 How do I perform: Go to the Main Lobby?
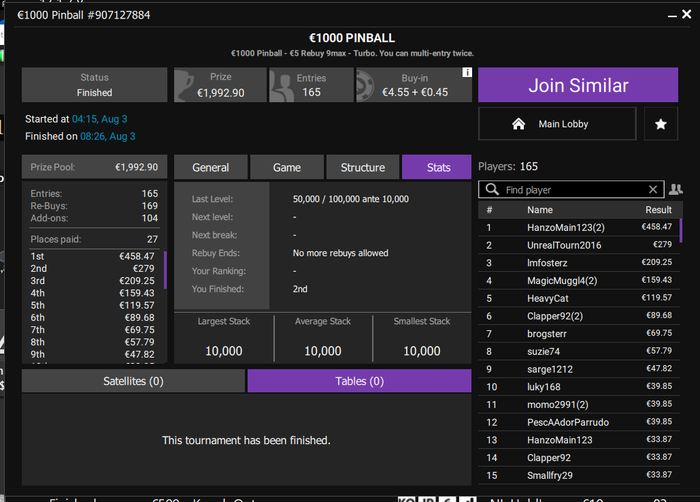[557, 124]
